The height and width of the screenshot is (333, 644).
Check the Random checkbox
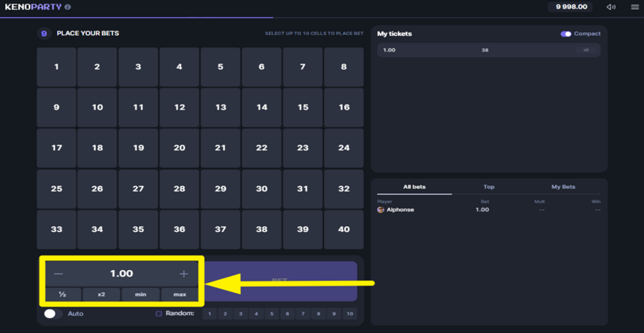pyautogui.click(x=159, y=314)
